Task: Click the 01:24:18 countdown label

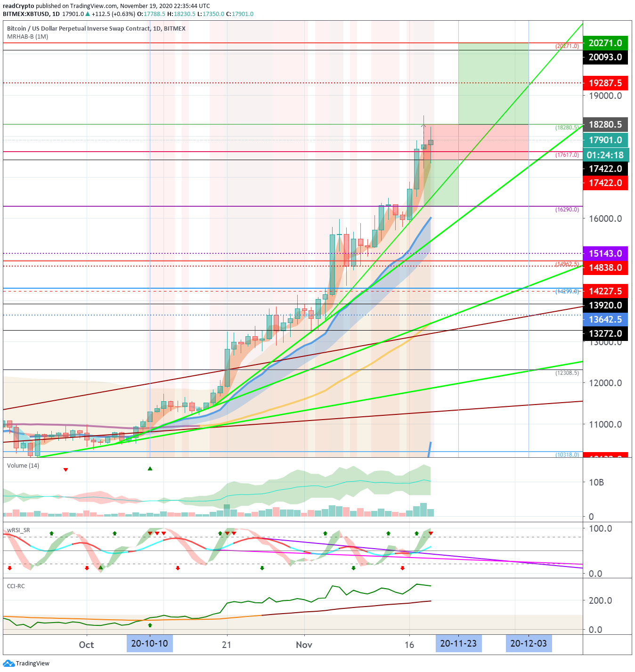Action: pyautogui.click(x=605, y=155)
